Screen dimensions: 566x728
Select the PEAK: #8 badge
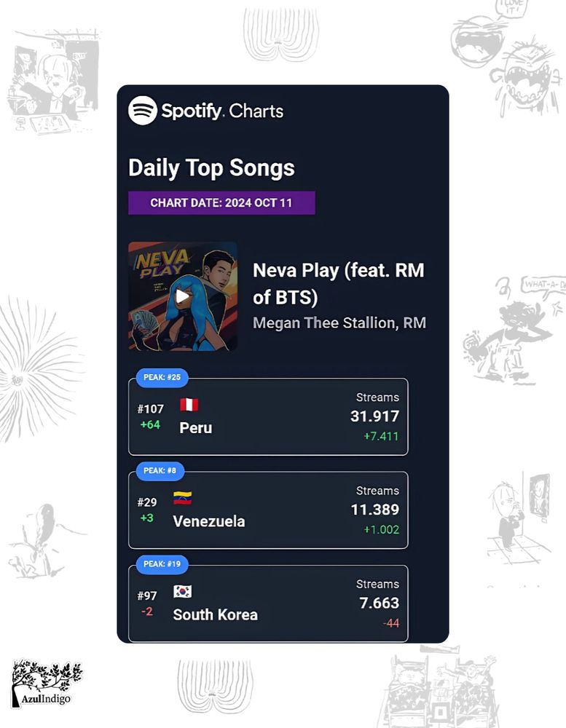(x=160, y=471)
